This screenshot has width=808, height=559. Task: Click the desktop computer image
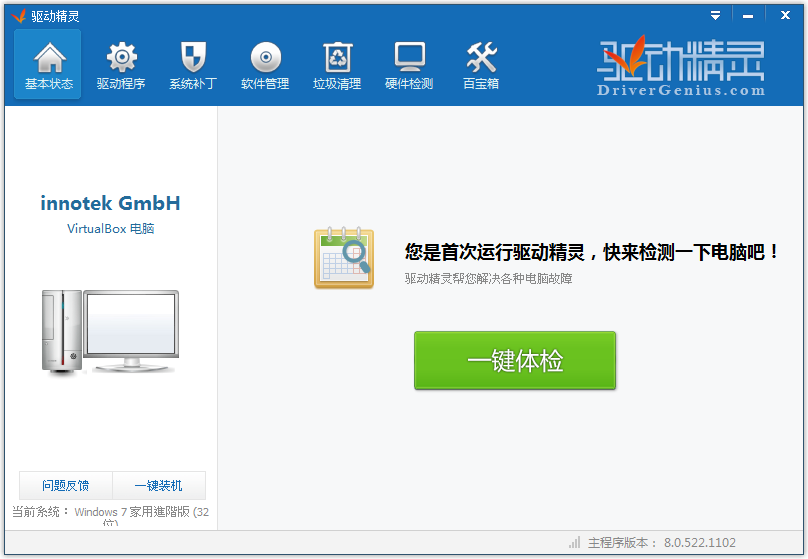click(x=110, y=331)
